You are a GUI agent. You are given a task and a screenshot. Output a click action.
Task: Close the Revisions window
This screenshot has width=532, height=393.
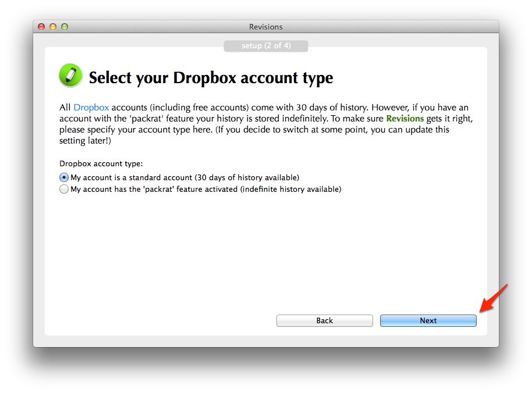(x=41, y=27)
